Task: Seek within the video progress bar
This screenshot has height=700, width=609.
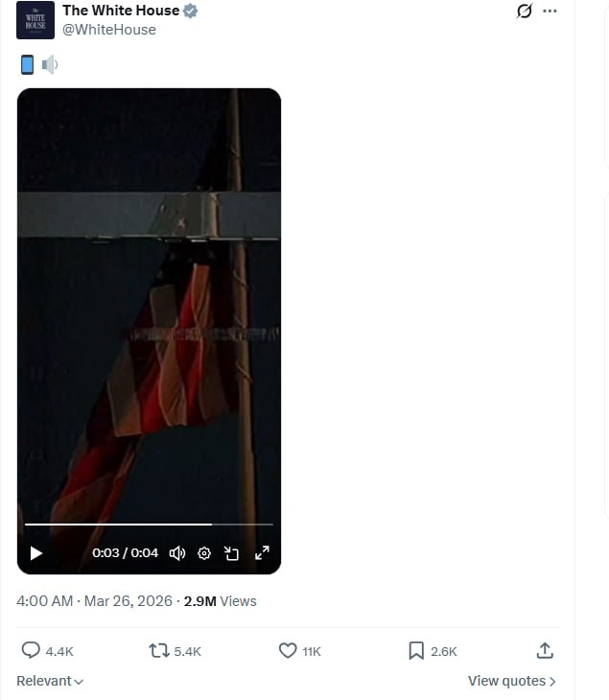Action: tap(149, 525)
